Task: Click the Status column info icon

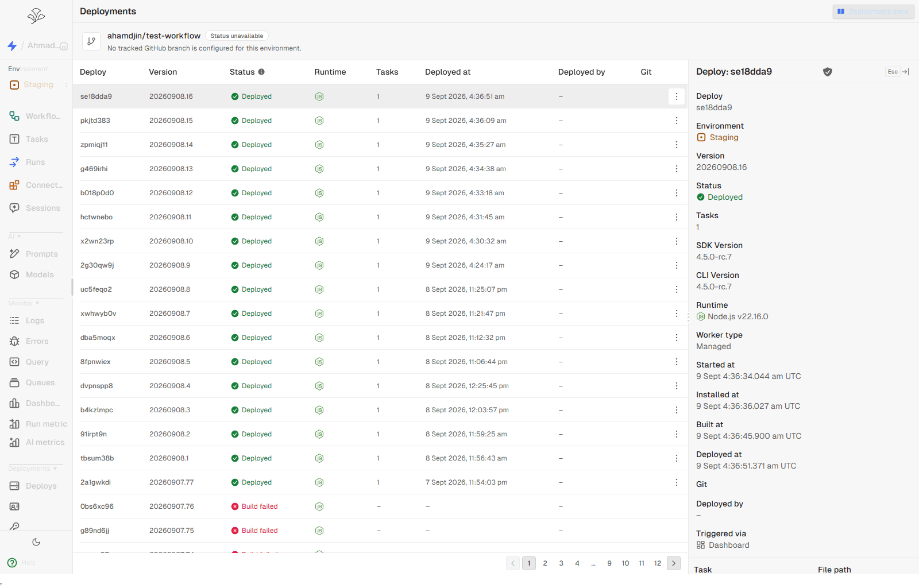Action: coord(261,72)
